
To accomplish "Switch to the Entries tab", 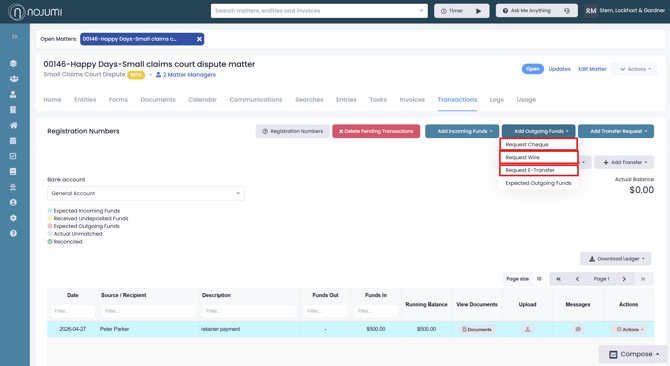I will pyautogui.click(x=346, y=100).
